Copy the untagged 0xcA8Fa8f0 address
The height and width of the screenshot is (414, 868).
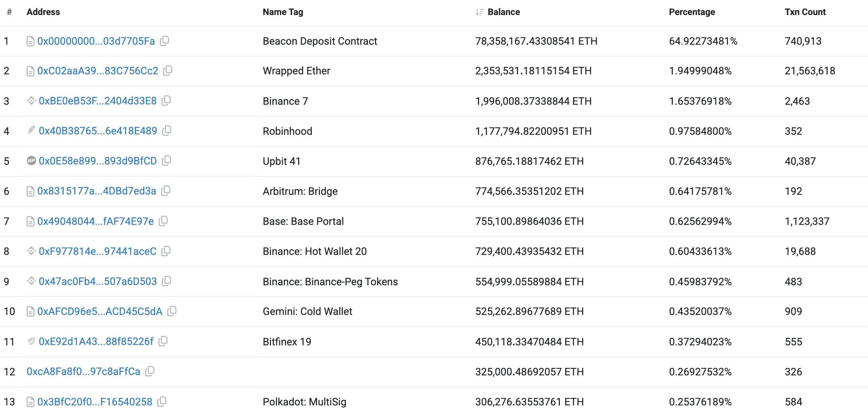[x=150, y=371]
